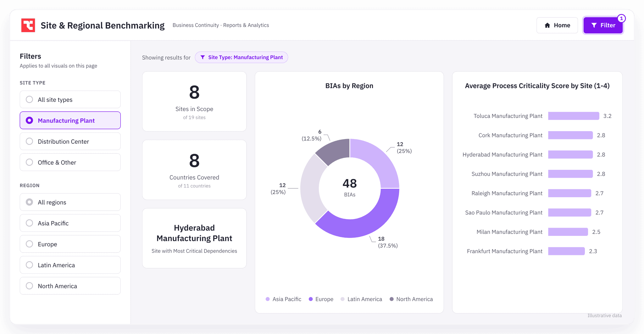Click Frankfurt Manufacturing Plant bar

pyautogui.click(x=566, y=251)
